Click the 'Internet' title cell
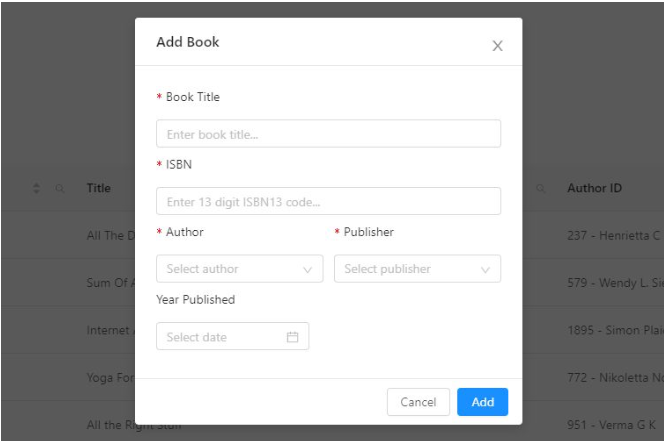 point(110,330)
